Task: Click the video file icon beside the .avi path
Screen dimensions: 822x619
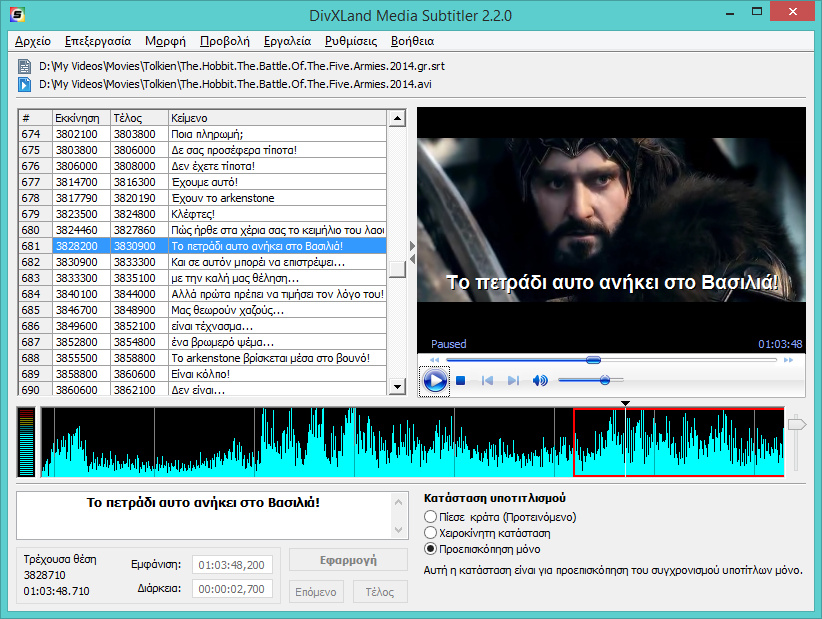Action: [x=24, y=84]
